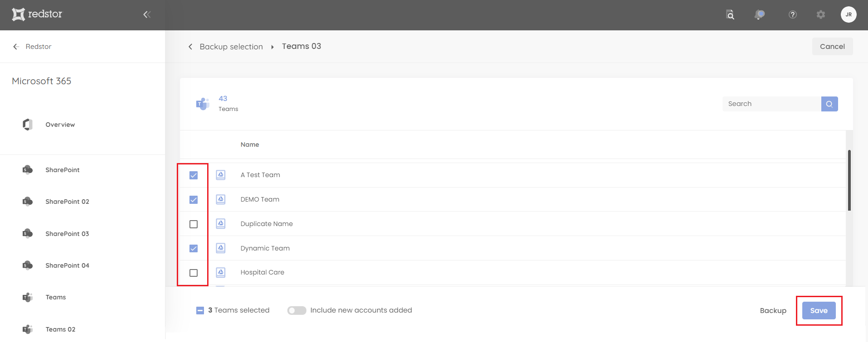The image size is (868, 342).
Task: Open SharePoint 03 in sidebar
Action: [x=67, y=234]
